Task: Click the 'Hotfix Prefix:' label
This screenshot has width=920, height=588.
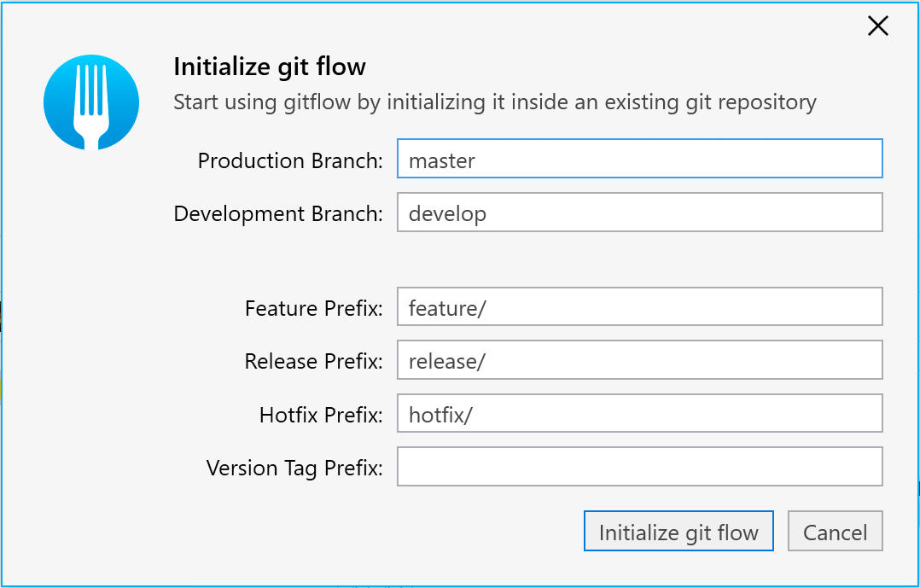Action: pos(321,416)
